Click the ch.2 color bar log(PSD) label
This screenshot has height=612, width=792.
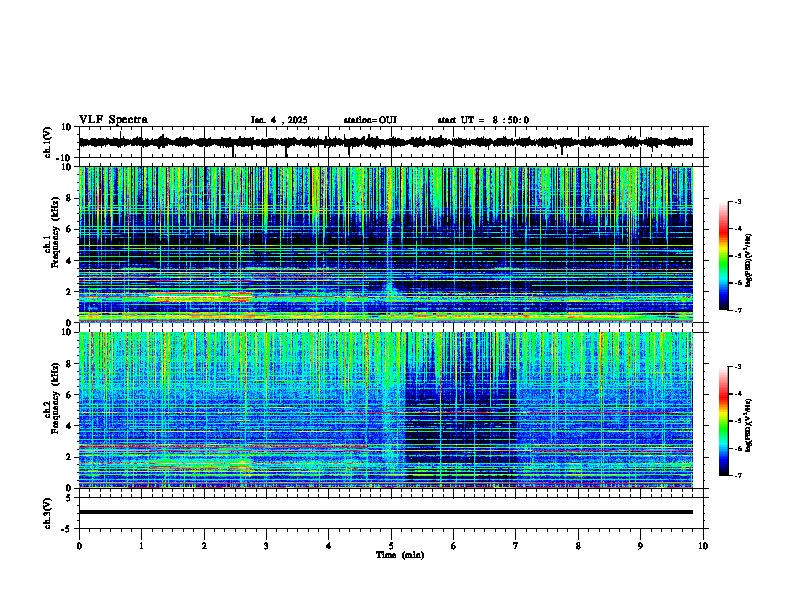tap(749, 425)
